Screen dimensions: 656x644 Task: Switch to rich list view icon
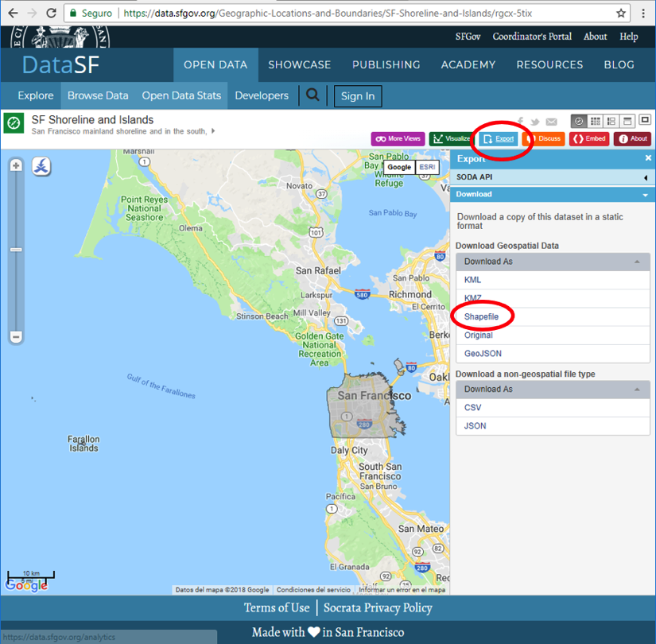coord(611,122)
